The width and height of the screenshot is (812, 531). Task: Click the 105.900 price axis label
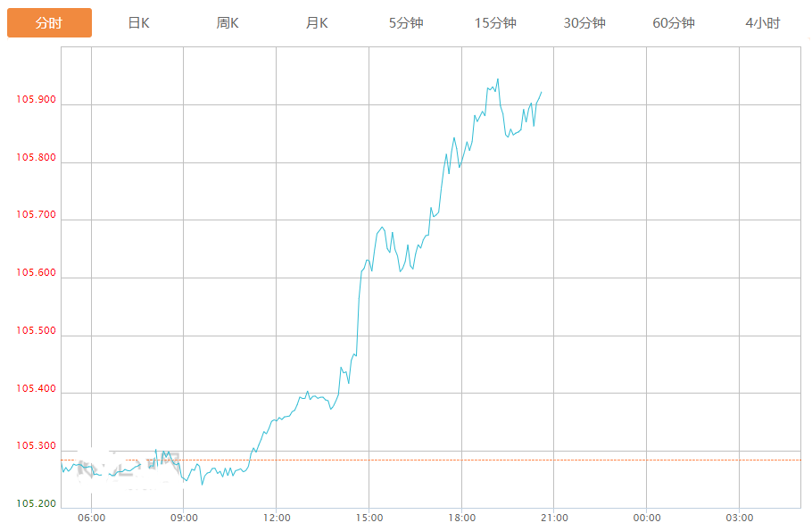(36, 100)
